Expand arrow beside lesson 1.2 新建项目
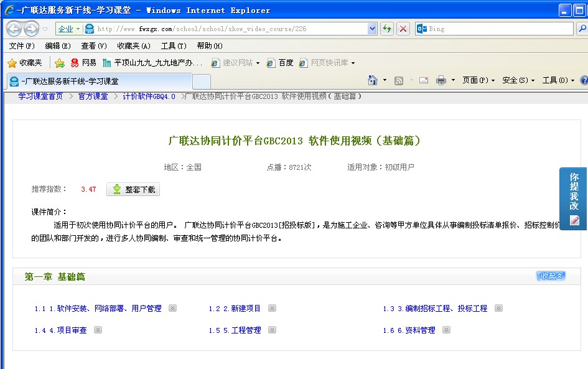The height and width of the screenshot is (369, 588). click(273, 308)
